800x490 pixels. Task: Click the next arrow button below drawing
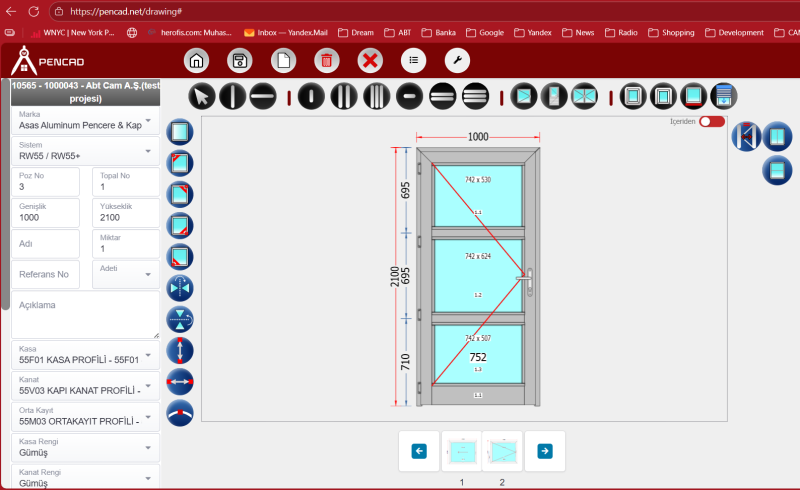(x=544, y=451)
